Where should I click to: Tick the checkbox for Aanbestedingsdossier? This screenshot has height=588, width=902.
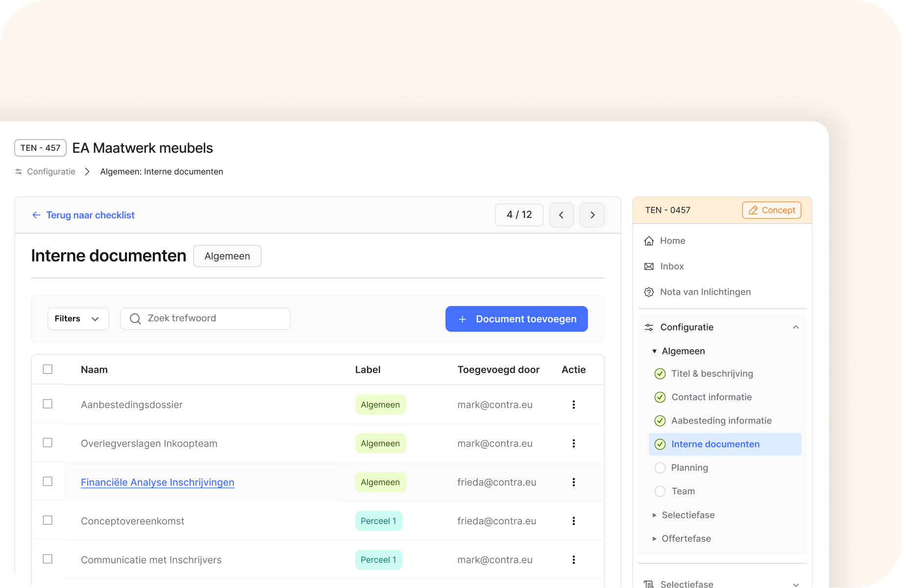(x=48, y=404)
